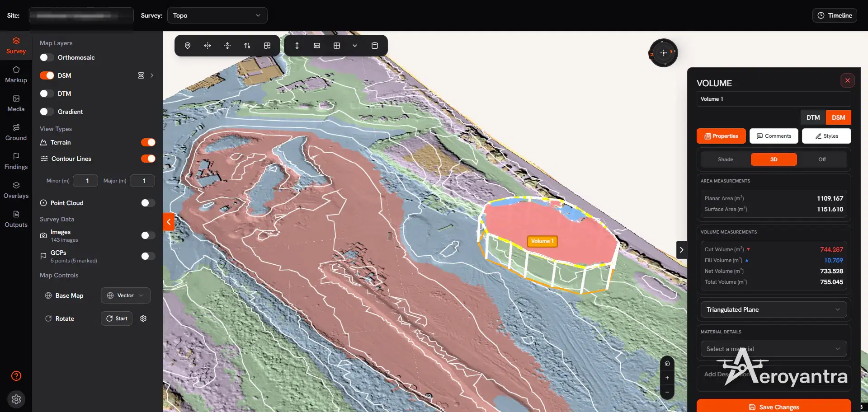Screen dimensions: 868x412
Task: Edit the Minor contour interval field
Action: click(x=85, y=181)
